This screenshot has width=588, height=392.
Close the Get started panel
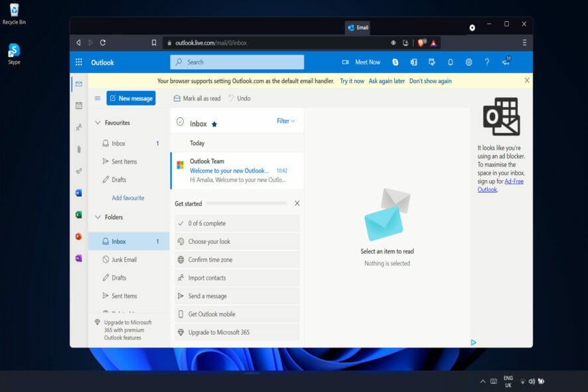click(x=297, y=203)
